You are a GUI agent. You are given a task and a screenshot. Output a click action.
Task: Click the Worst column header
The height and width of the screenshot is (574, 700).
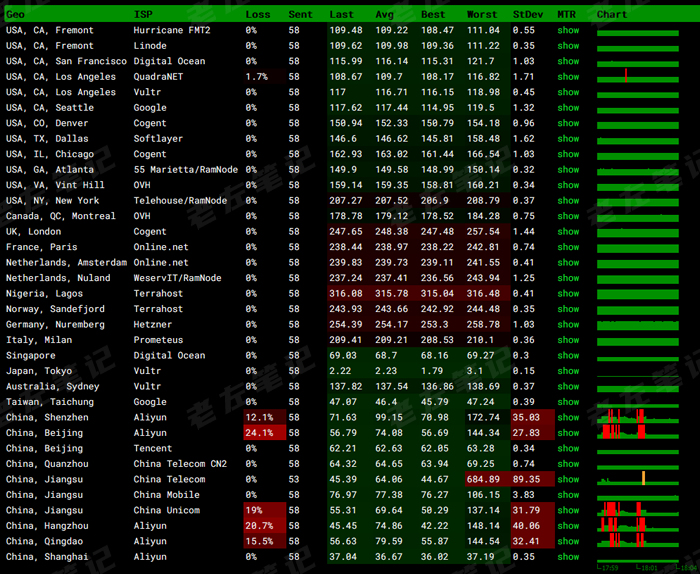pyautogui.click(x=482, y=14)
